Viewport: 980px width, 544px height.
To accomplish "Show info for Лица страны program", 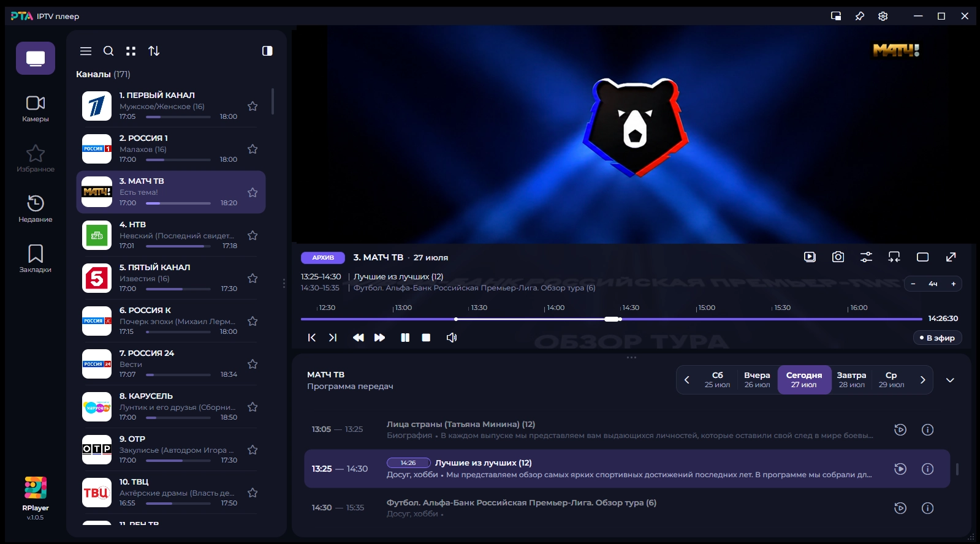I will [928, 429].
